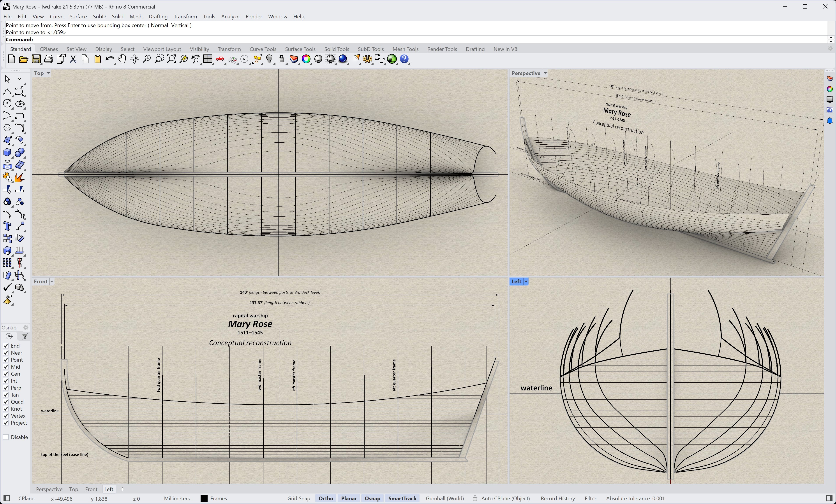Open Options with the gear icon
The width and height of the screenshot is (836, 504).
click(x=367, y=59)
